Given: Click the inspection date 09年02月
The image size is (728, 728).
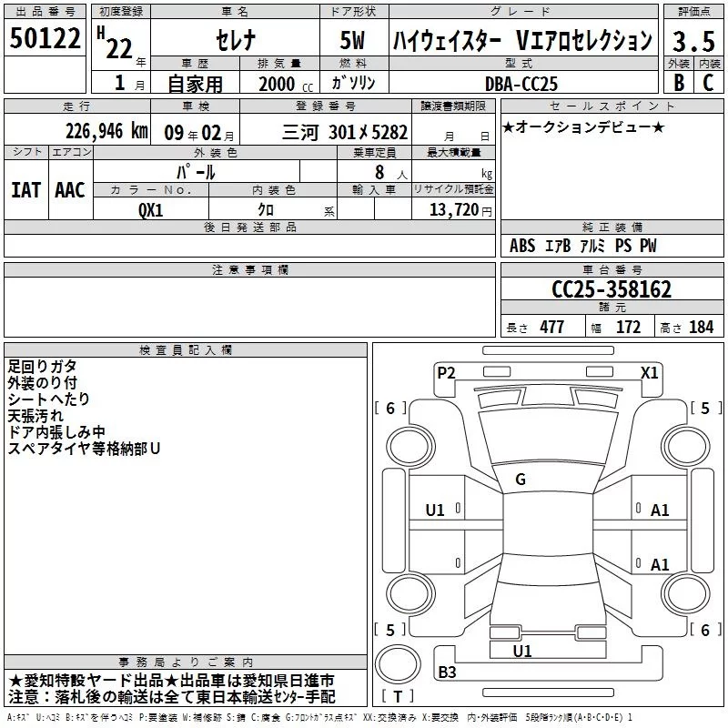Looking at the screenshot, I should [199, 133].
